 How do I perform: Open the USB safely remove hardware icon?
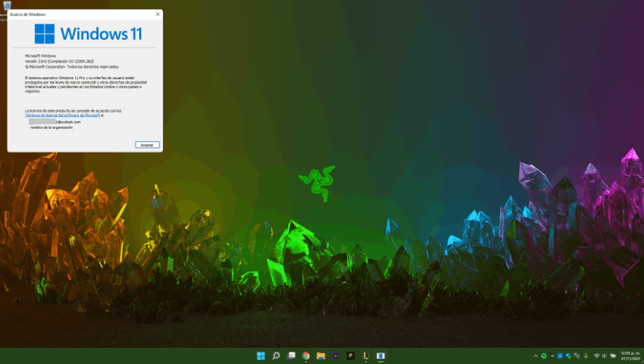pyautogui.click(x=586, y=356)
